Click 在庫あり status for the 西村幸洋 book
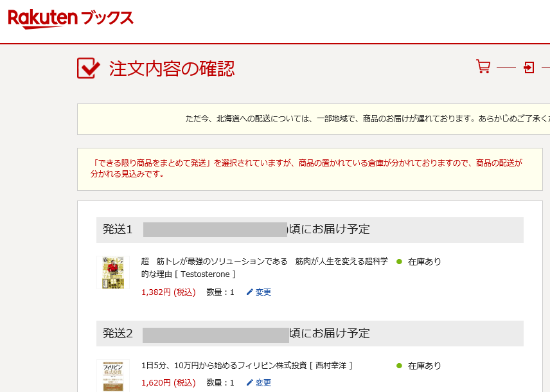The image size is (550, 392). 425,366
